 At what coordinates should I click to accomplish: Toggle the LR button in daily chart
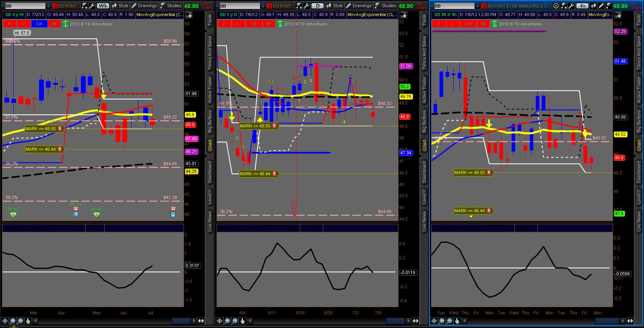254,24
